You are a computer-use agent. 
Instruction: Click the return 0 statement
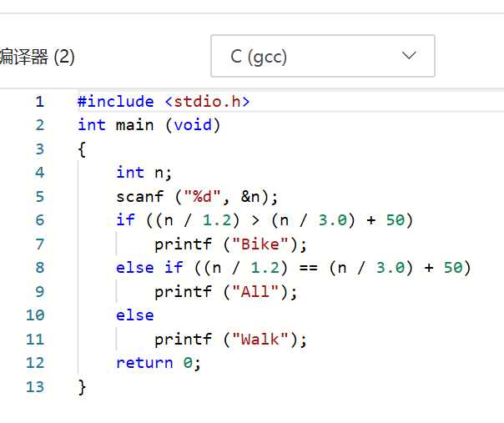(x=159, y=363)
